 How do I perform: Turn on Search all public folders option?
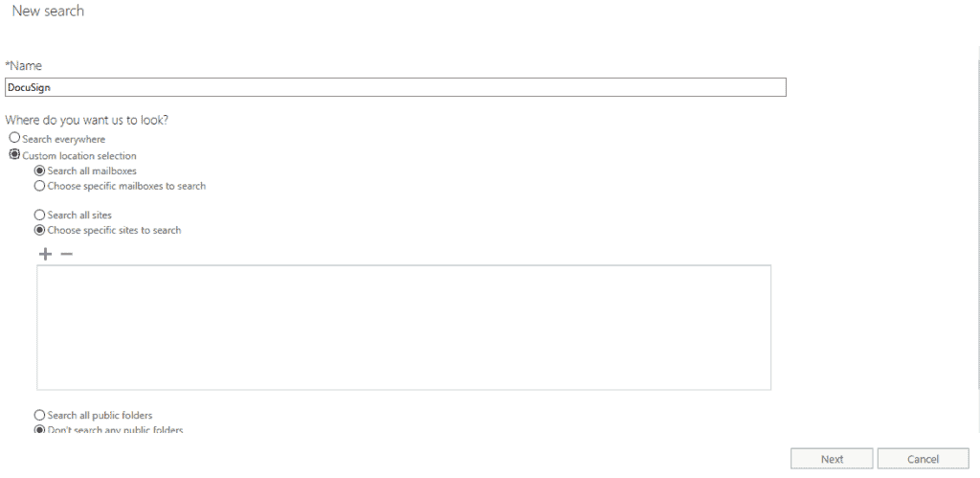pos(39,415)
